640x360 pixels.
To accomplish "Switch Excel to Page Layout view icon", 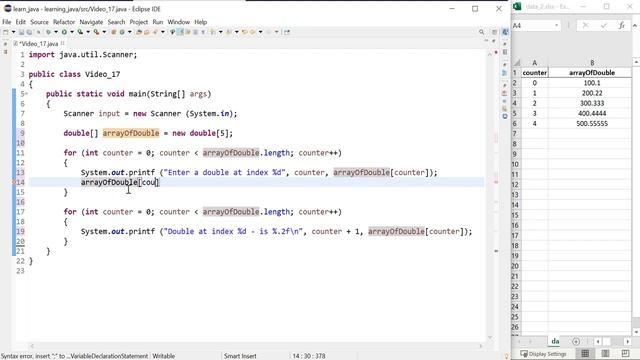I will click(x=605, y=353).
